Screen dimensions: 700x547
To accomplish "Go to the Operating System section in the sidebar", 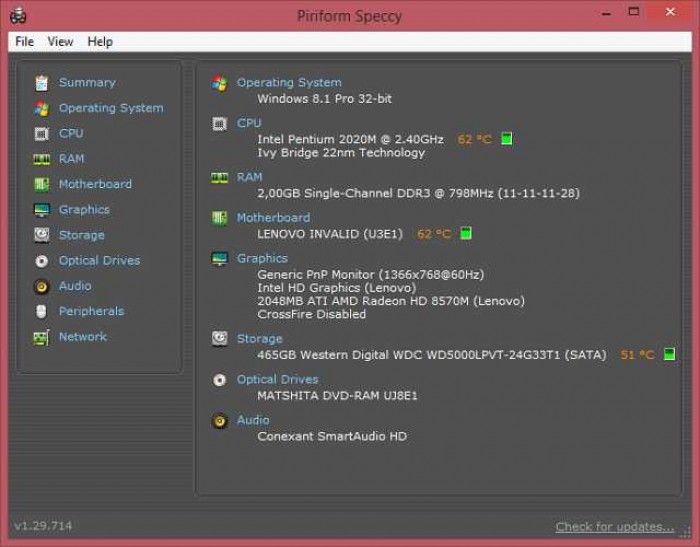I will [111, 108].
